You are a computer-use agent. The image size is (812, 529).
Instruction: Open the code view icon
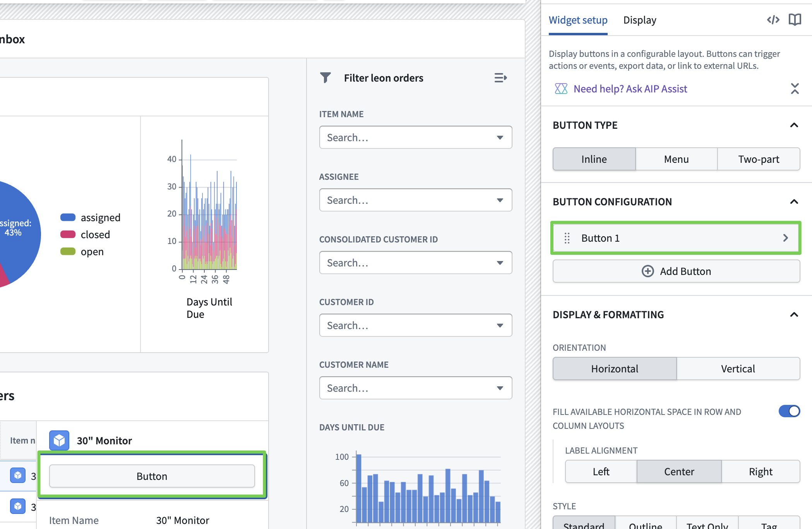[773, 20]
